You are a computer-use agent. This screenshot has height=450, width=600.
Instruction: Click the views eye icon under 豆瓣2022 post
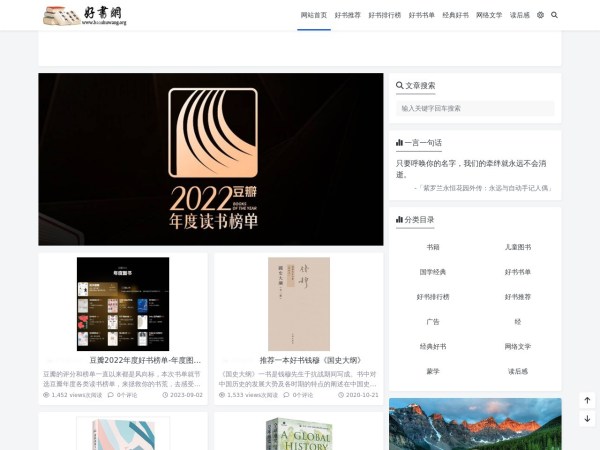pos(46,395)
